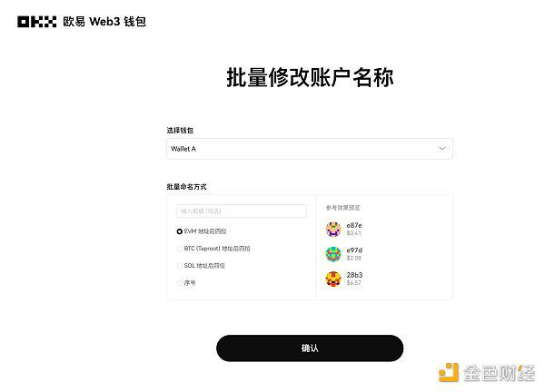Open the 欧易 Web3 钱包 home link
The height and width of the screenshot is (392, 545).
104,22
